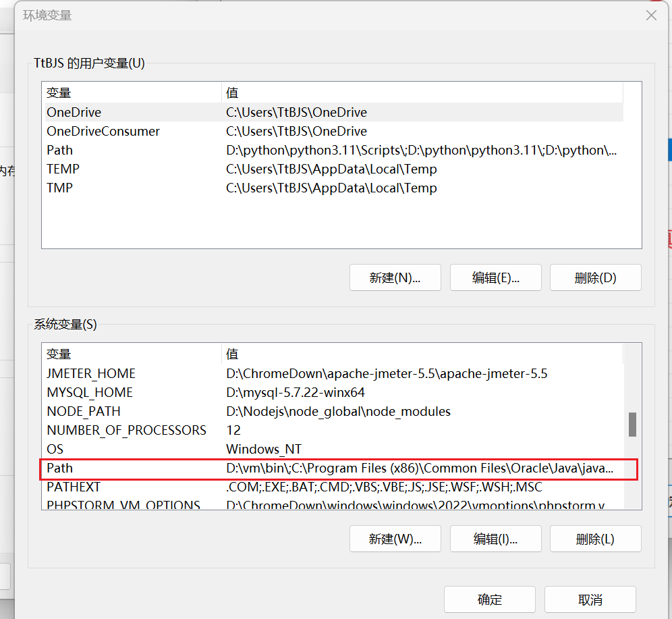Click 编辑(I)... for system variables

495,539
